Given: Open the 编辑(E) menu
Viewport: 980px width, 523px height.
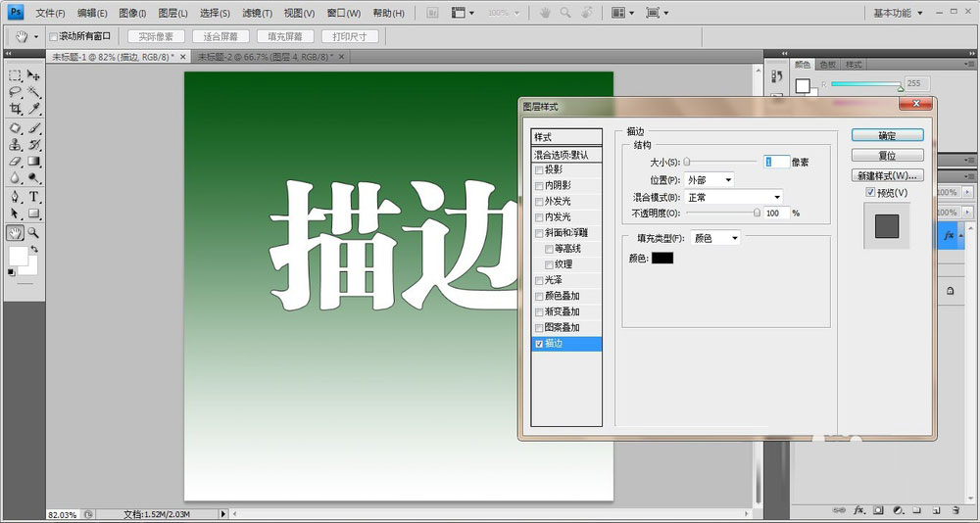Looking at the screenshot, I should click(x=92, y=13).
